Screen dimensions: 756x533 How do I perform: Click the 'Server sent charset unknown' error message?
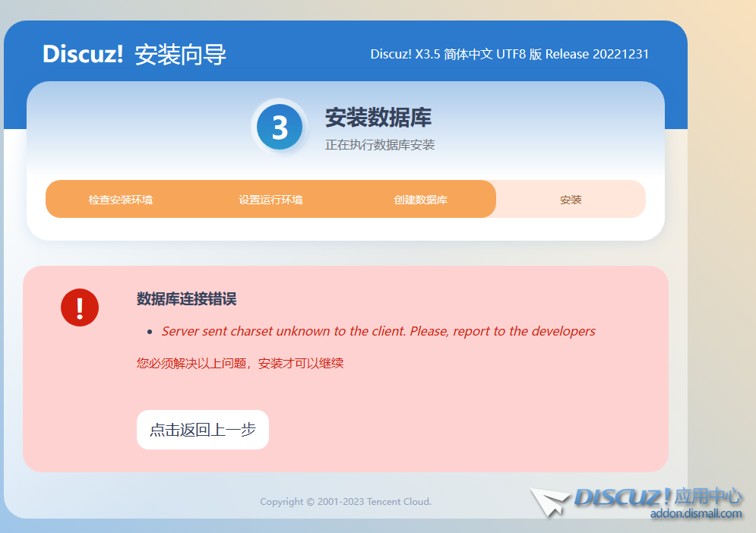(x=378, y=331)
